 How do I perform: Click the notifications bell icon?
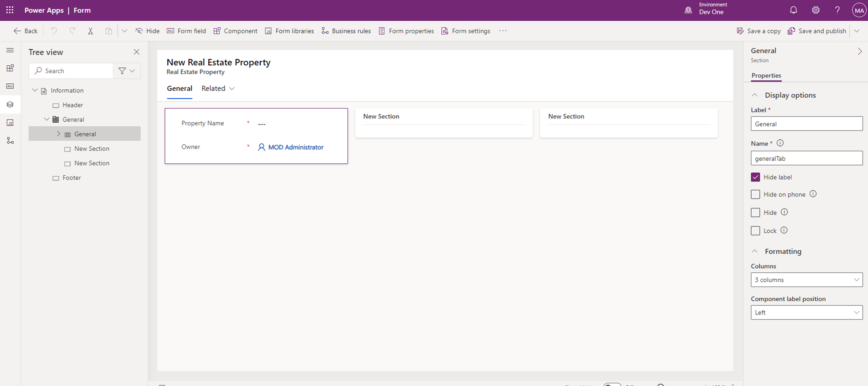(793, 10)
